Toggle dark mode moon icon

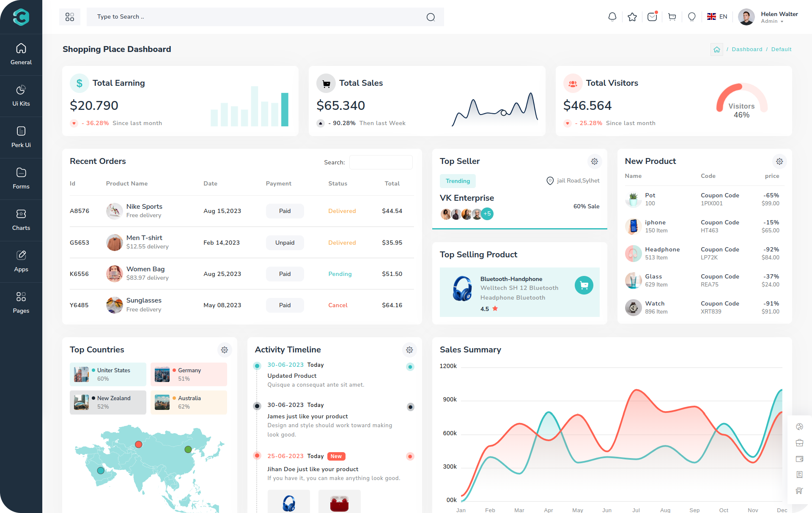(x=692, y=17)
